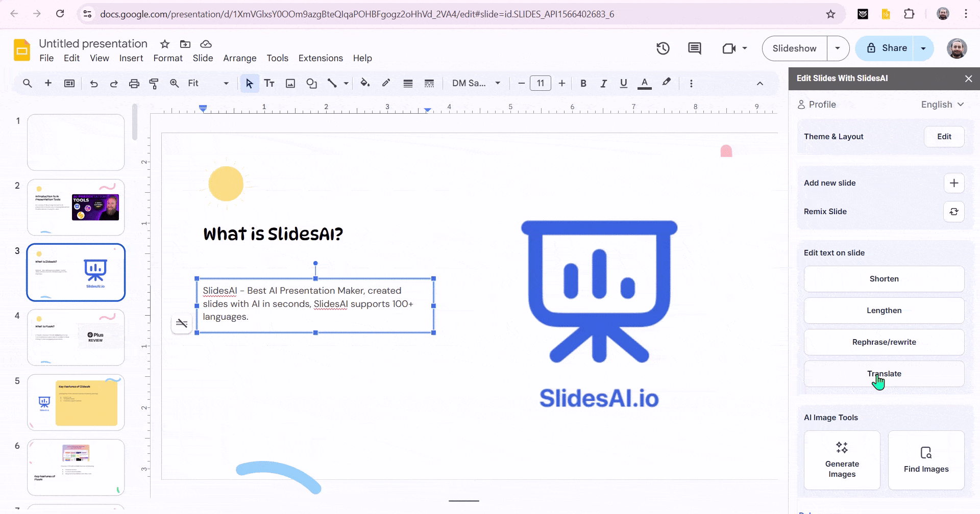The height and width of the screenshot is (514, 980).
Task: Open the English language dropdown
Action: point(942,104)
